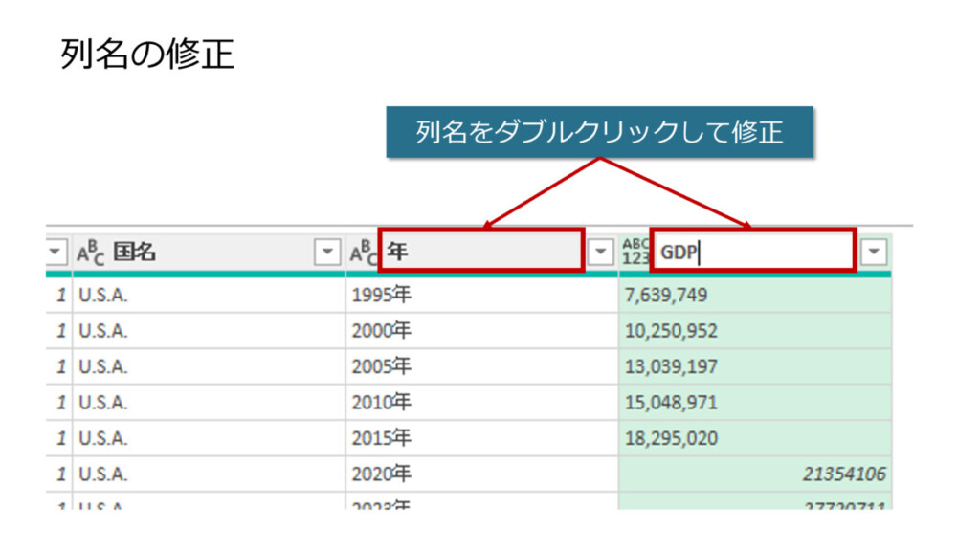This screenshot has height=551, width=980.
Task: Click the ABC123 data type icon for GDP column
Action: 635,252
